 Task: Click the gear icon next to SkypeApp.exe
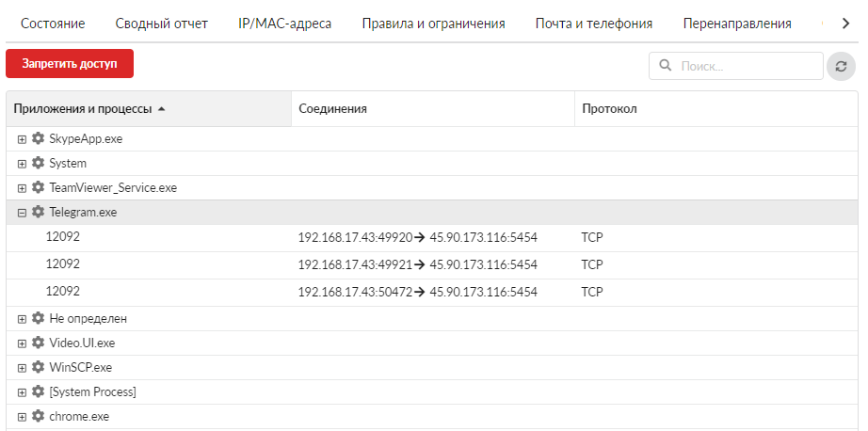click(x=38, y=139)
